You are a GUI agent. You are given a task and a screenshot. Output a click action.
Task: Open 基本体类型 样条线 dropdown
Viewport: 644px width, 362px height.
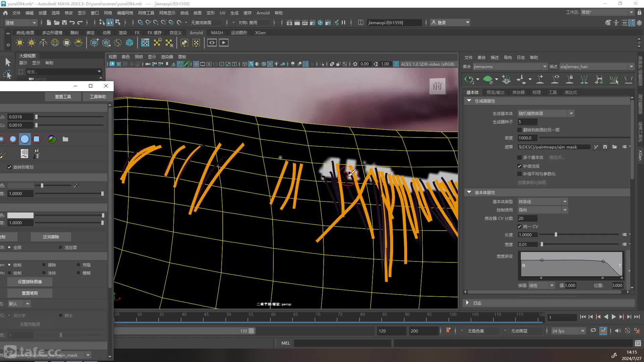tap(543, 201)
